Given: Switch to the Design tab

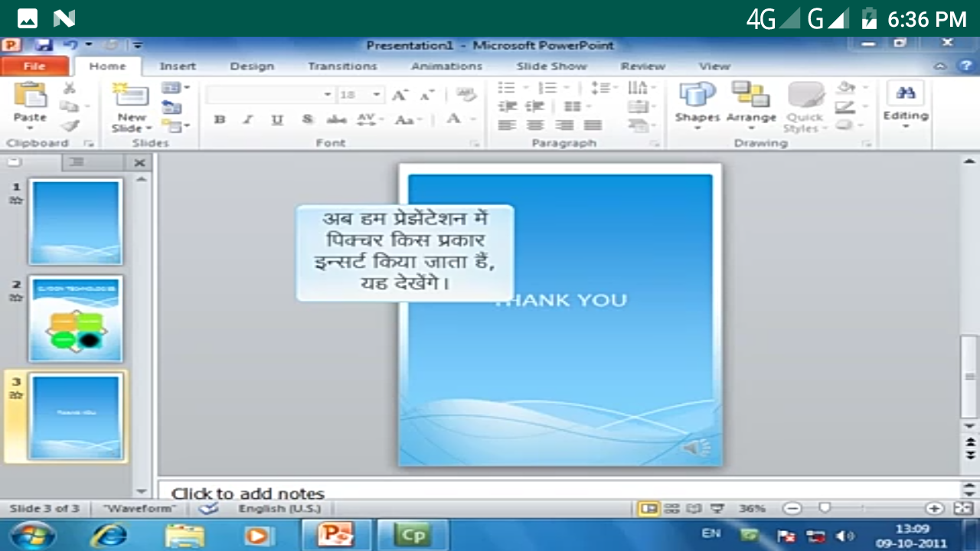Looking at the screenshot, I should pyautogui.click(x=252, y=67).
